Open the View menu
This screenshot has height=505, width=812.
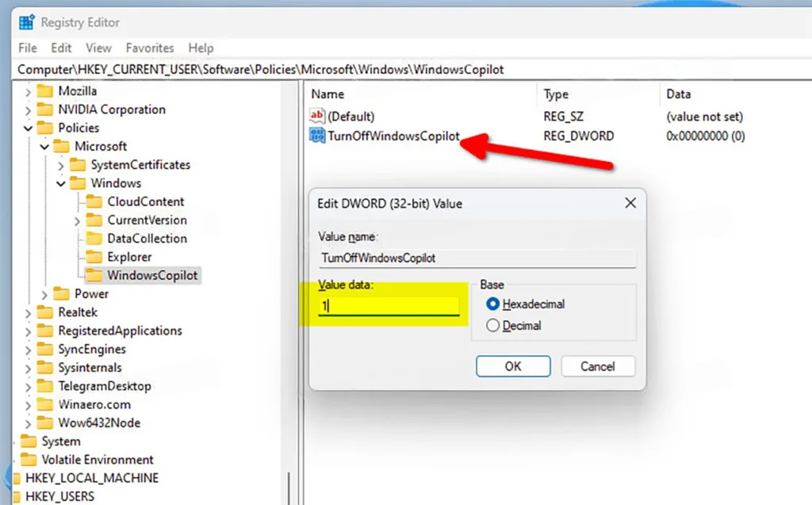tap(98, 48)
